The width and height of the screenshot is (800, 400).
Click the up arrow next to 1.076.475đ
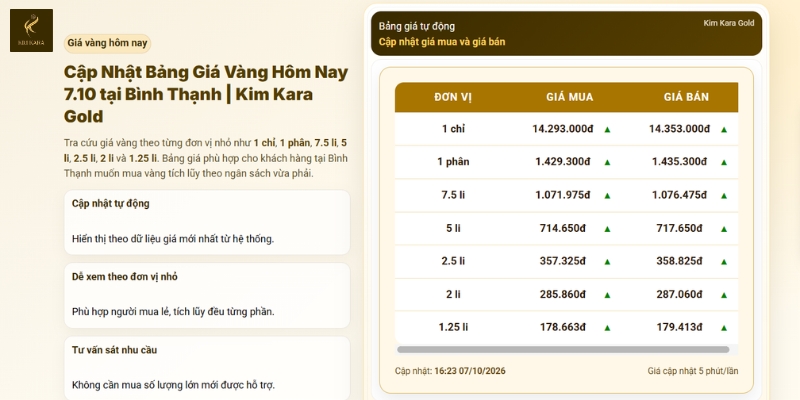click(723, 195)
